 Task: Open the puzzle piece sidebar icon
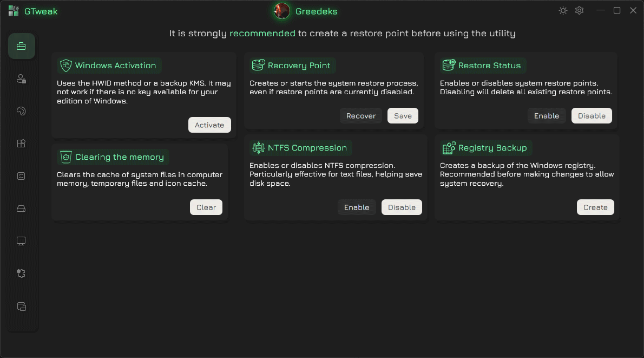click(21, 274)
